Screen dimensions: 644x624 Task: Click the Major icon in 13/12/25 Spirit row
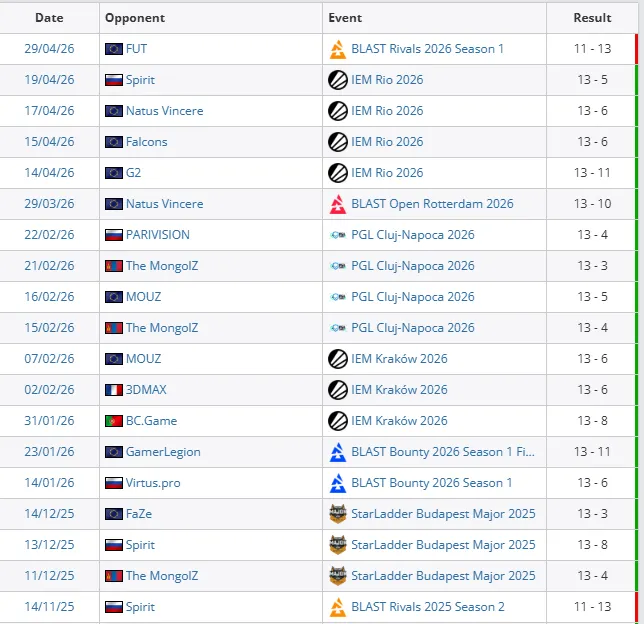pyautogui.click(x=338, y=545)
